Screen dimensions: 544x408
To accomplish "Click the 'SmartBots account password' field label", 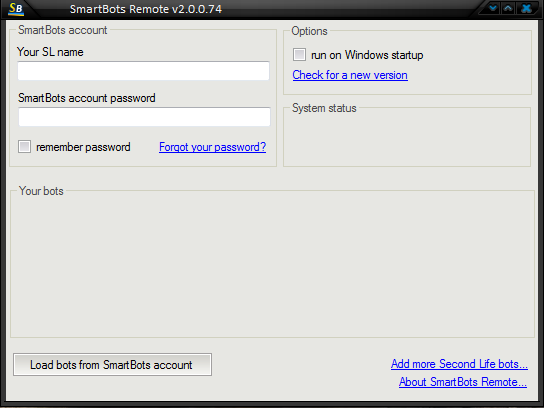I will (x=87, y=98).
